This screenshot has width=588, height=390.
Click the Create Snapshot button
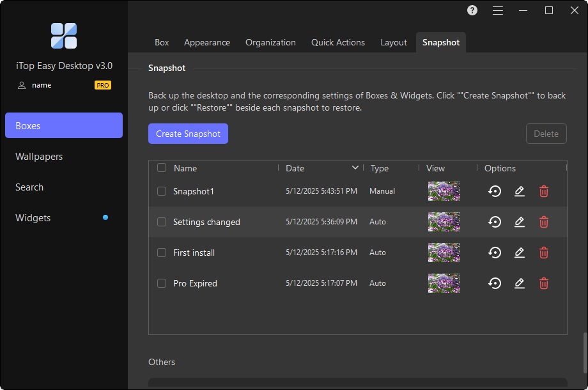pos(189,134)
